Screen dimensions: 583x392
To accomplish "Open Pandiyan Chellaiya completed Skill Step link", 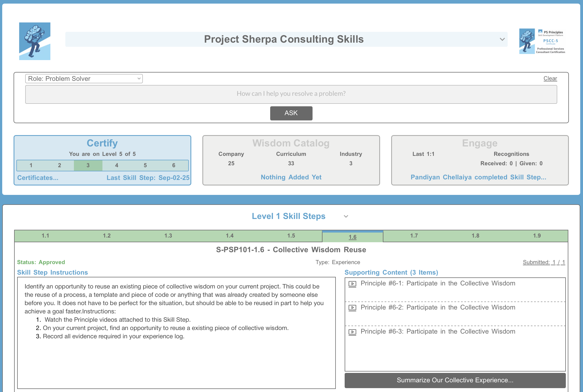I will [x=478, y=177].
